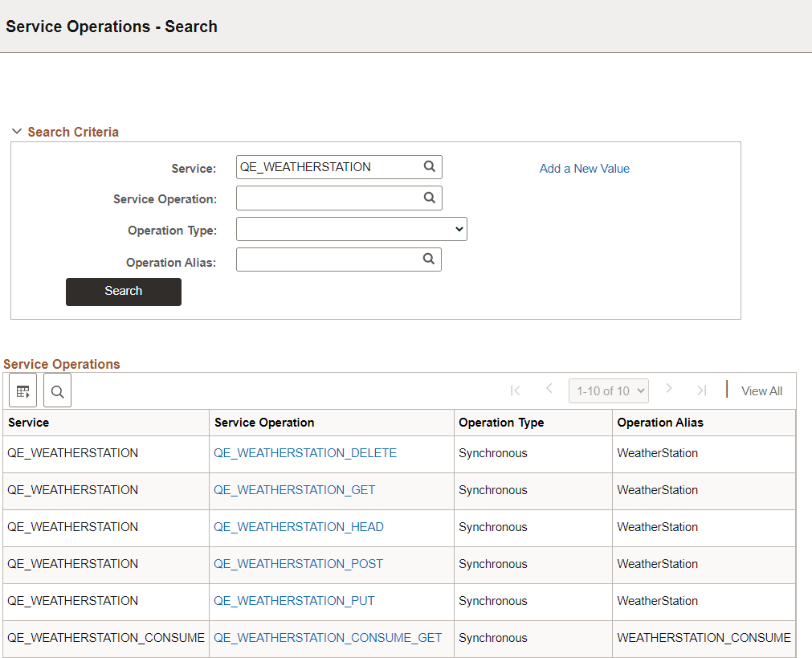The height and width of the screenshot is (658, 812).
Task: Open QE_WEATHERSTATION_GET service operation
Action: [x=294, y=489]
